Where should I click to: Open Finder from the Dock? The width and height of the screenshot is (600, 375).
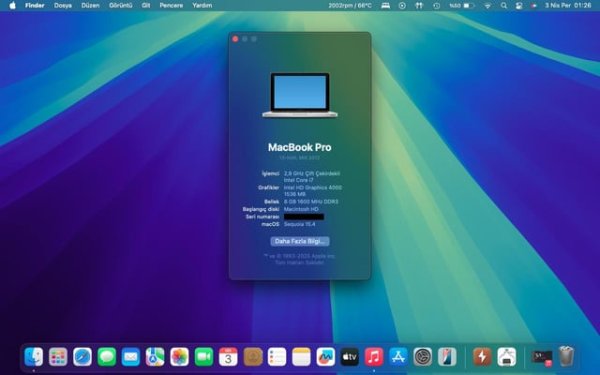pos(34,357)
